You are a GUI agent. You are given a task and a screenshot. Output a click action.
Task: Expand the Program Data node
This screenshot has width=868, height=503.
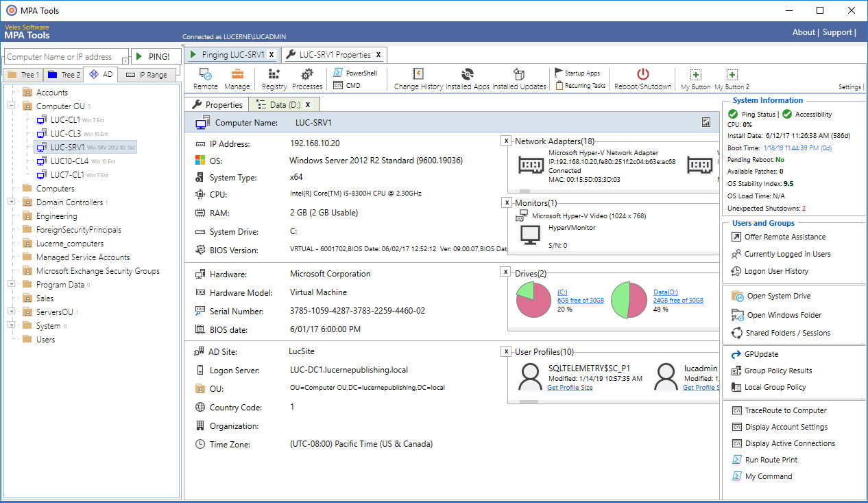pyautogui.click(x=12, y=284)
